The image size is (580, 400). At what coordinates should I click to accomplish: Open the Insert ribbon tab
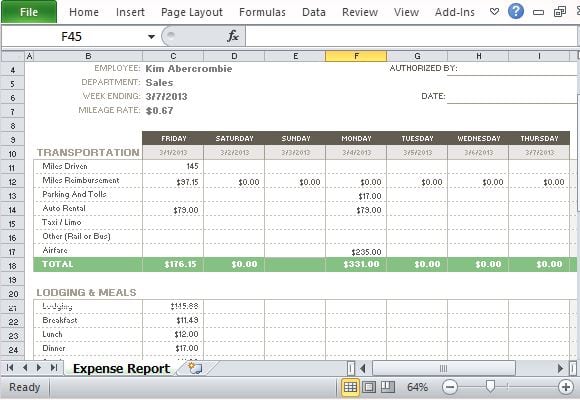point(130,12)
